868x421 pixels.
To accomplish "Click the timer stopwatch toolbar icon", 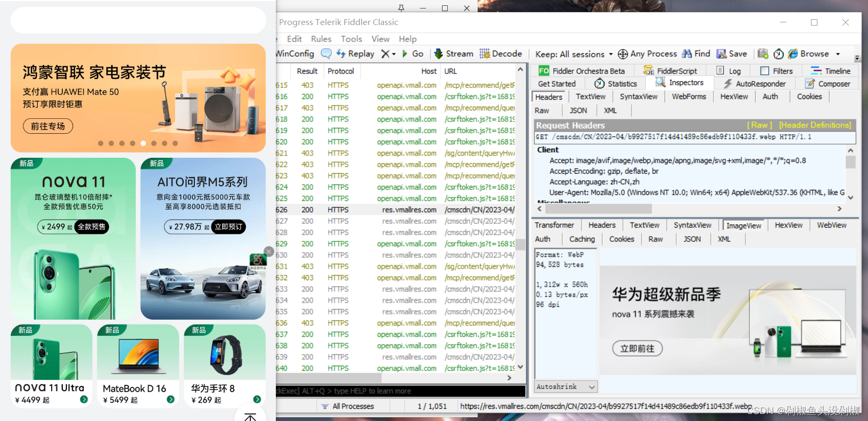I will (x=779, y=54).
